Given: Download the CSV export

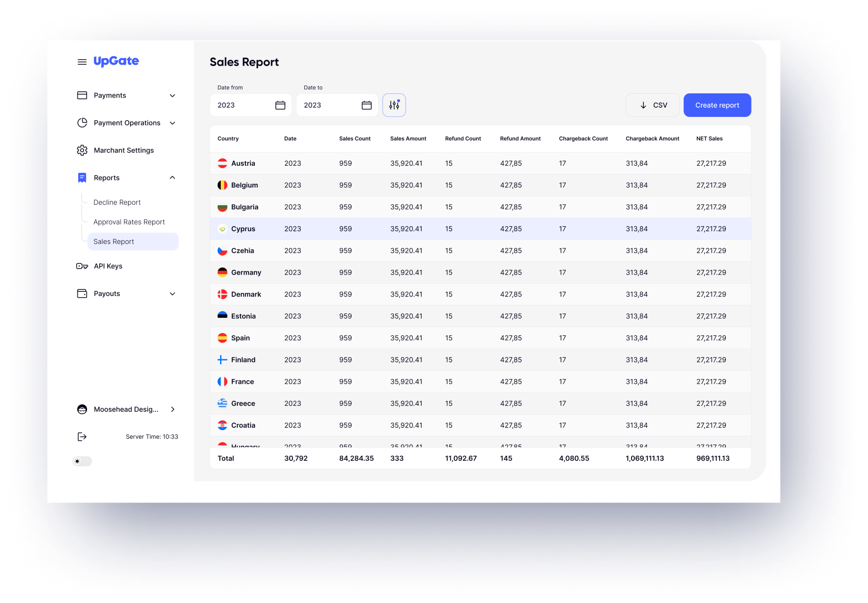Looking at the screenshot, I should click(653, 105).
